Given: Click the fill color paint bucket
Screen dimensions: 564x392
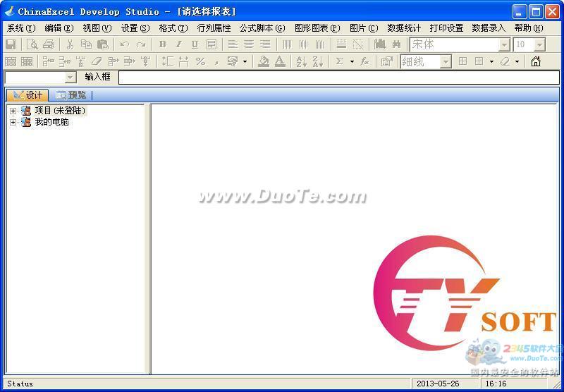Looking at the screenshot, I should click(264, 62).
